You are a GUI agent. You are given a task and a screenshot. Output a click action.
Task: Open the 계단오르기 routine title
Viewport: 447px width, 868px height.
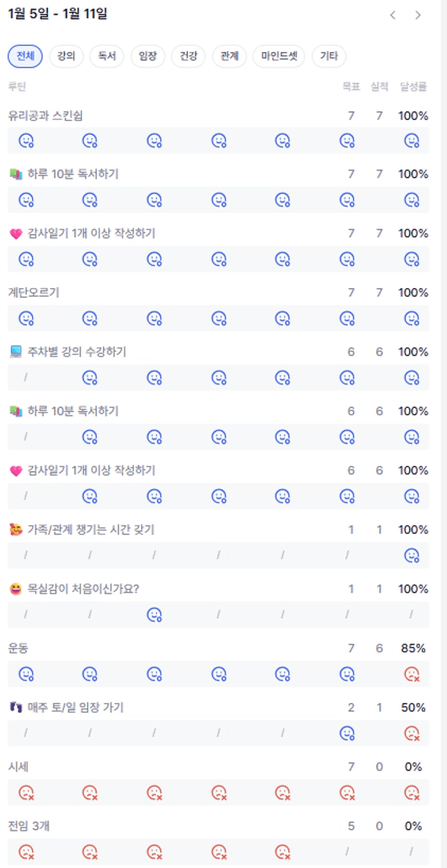[x=34, y=293]
